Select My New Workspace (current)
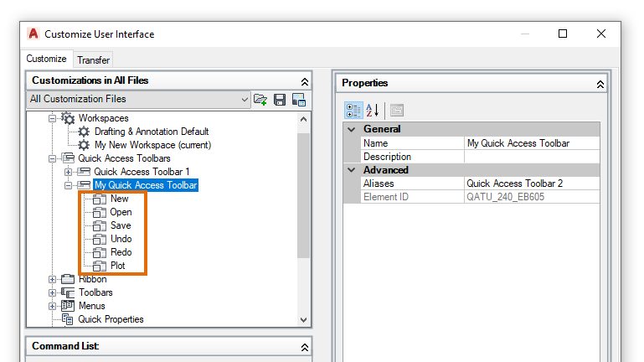 pos(152,145)
